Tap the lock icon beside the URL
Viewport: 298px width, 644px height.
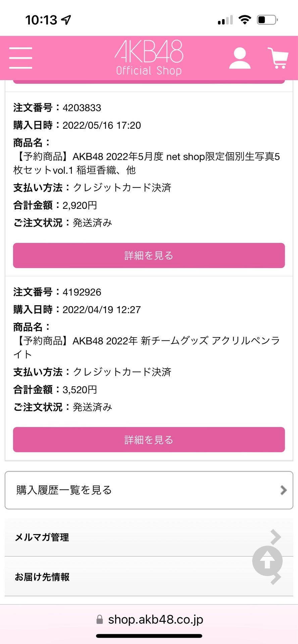100,620
